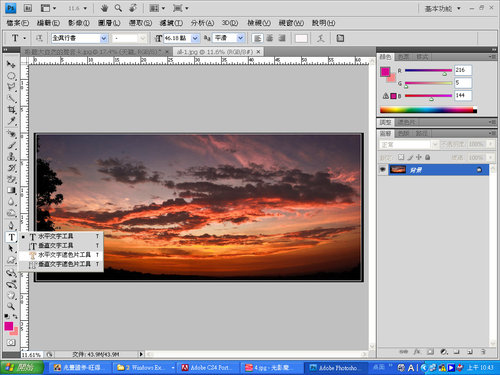Screen dimensions: 500x375
Task: Enable left align text
Action: coord(257,38)
